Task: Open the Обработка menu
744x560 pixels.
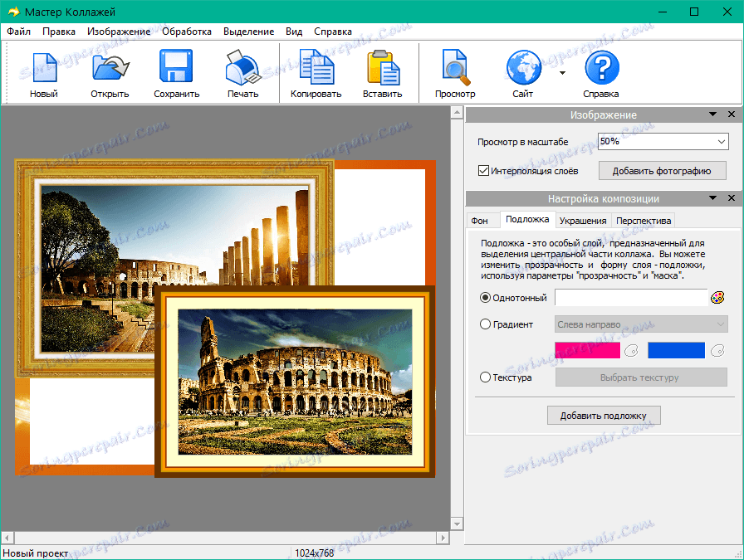Action: pos(187,32)
